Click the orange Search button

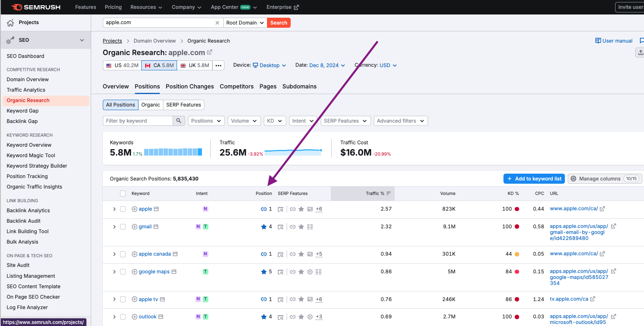tap(279, 23)
